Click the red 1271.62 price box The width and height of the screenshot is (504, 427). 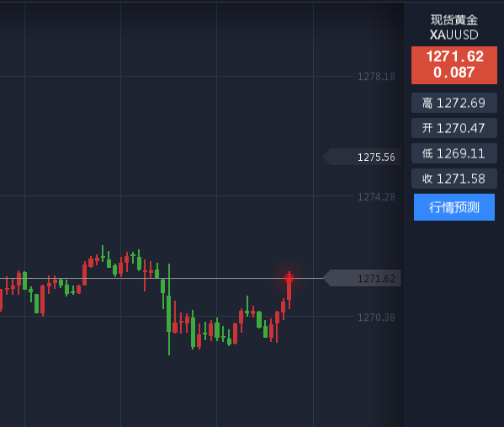454,65
